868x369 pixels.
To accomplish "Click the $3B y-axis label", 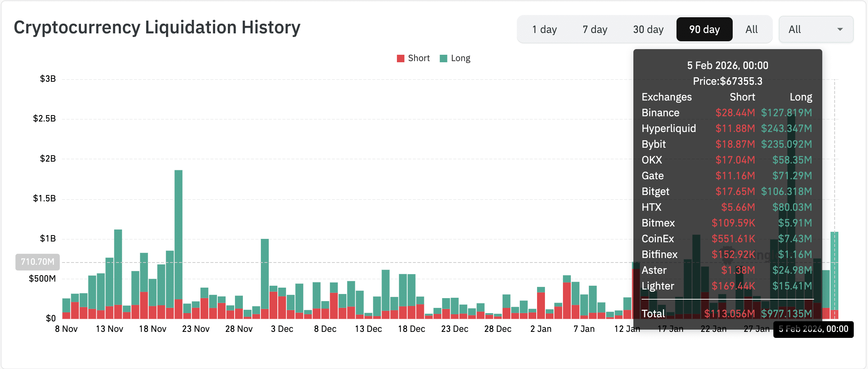I will (48, 79).
